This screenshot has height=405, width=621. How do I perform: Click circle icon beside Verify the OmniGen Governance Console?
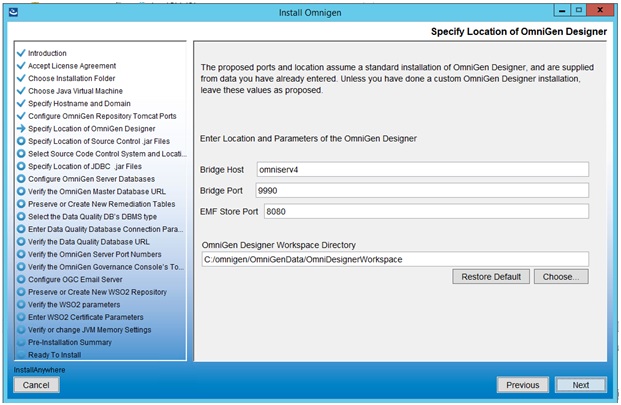tap(21, 267)
